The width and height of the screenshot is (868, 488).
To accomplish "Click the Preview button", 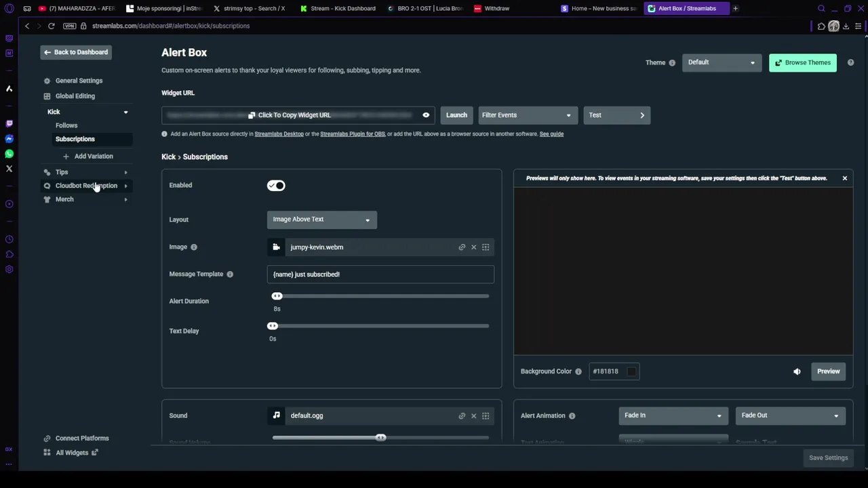I will (828, 371).
